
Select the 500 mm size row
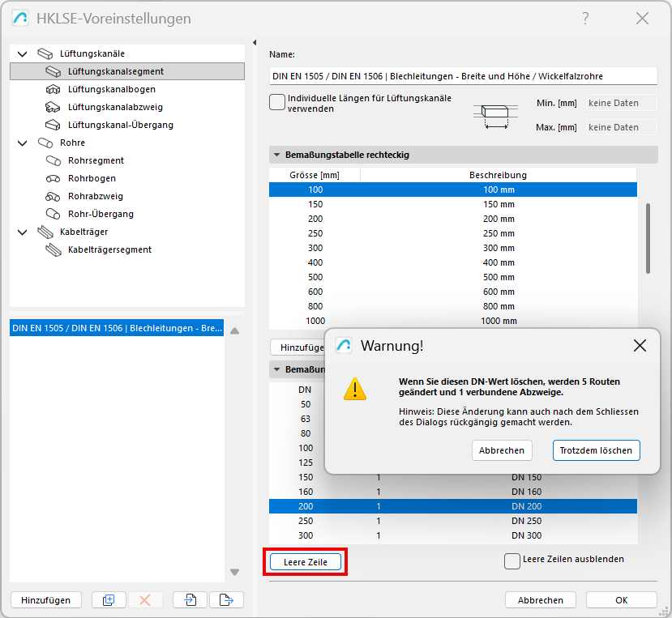pos(453,277)
